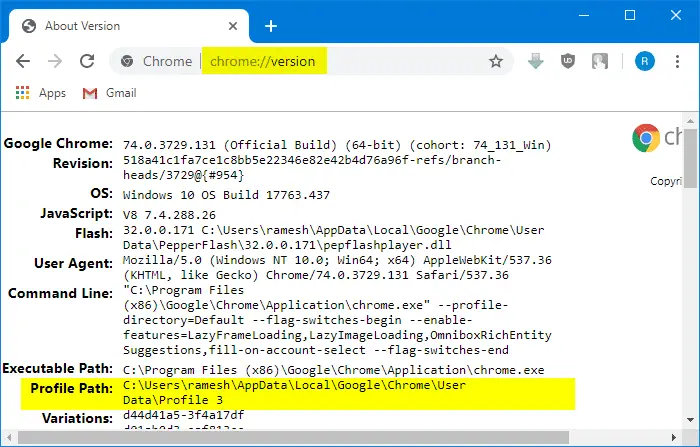Click the horizontal scrollbar thumb
The height and width of the screenshot is (447, 700).
(x=293, y=438)
